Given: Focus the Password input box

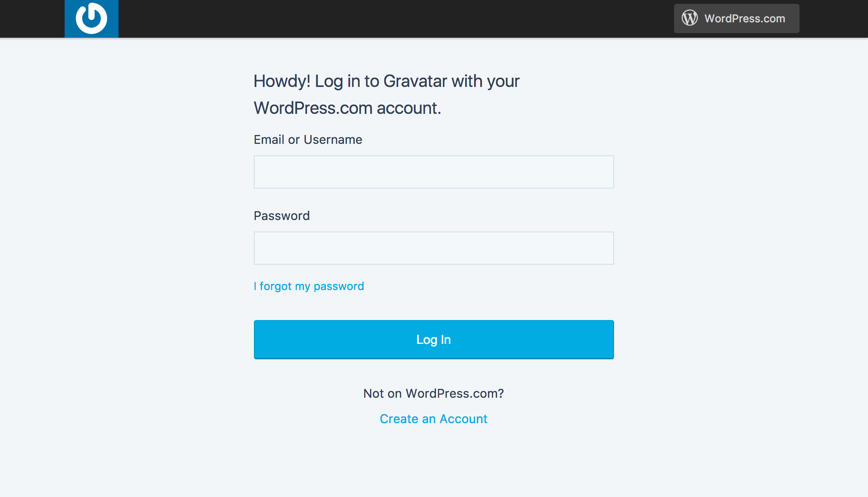Looking at the screenshot, I should click(434, 248).
